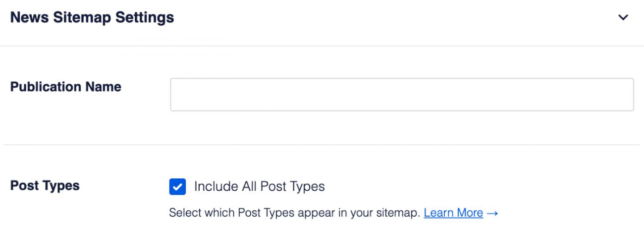Uncheck the Include All Post Types checkbox
644x229 pixels.
(177, 187)
